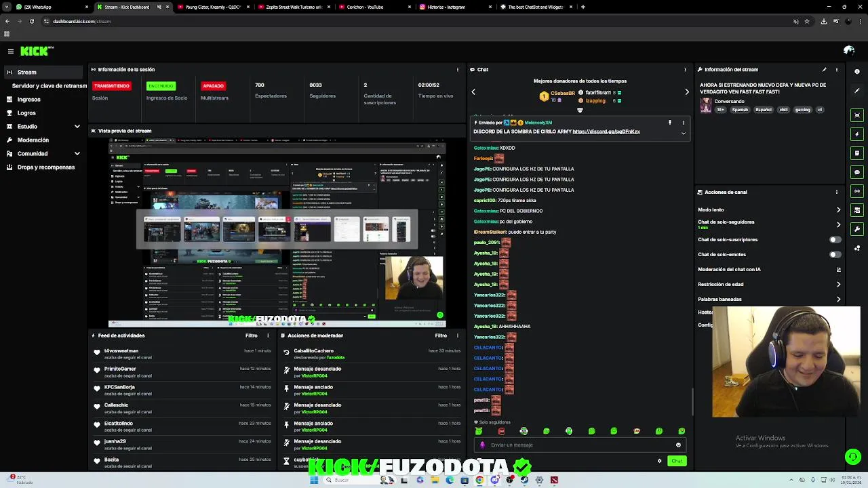868x488 pixels.
Task: Expand the Estudio sidebar section
Action: (x=77, y=126)
